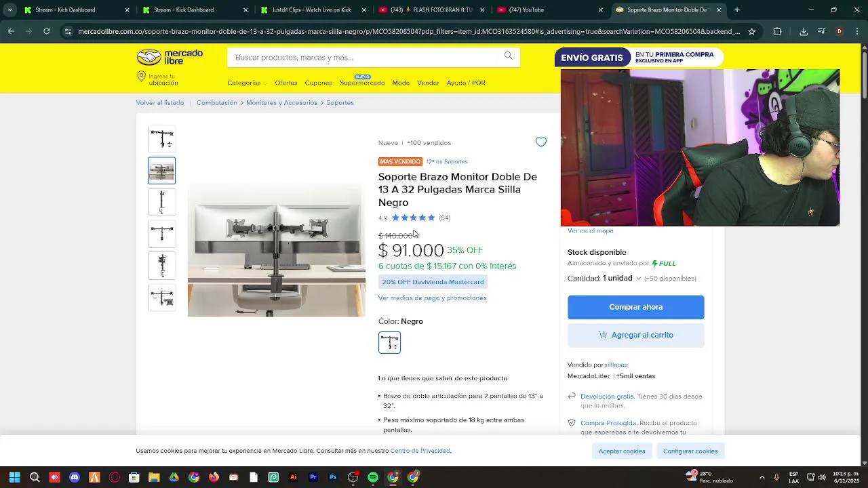
Task: Close the Soporte Brazo Monitor tab
Action: coord(719,10)
